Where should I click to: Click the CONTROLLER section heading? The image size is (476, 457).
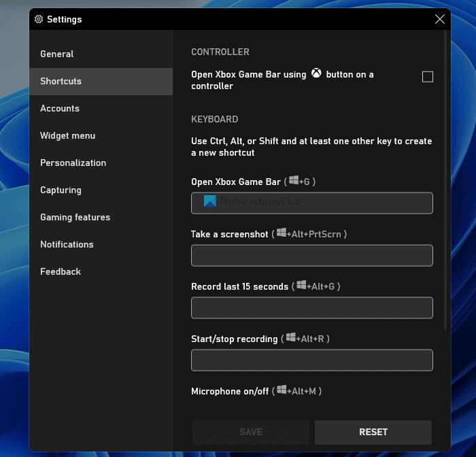coord(220,52)
